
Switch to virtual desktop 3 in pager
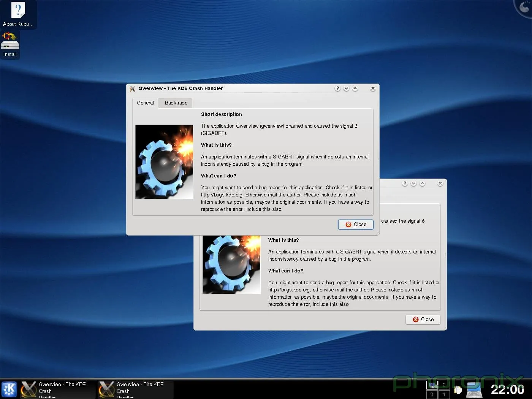pos(432,394)
